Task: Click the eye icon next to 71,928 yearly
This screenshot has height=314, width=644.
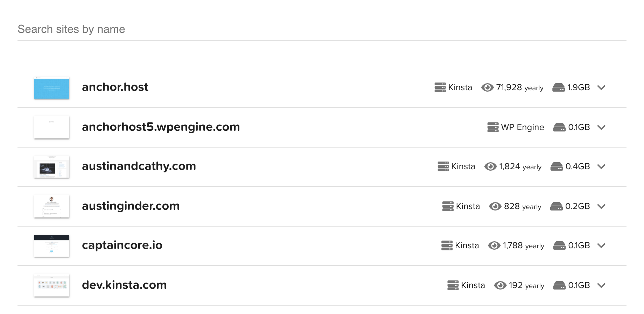Action: (487, 87)
